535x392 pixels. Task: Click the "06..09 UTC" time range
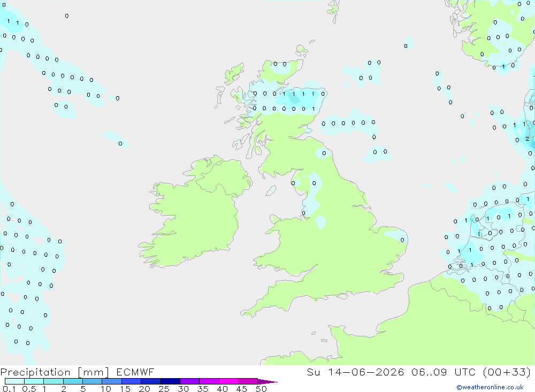point(443,372)
